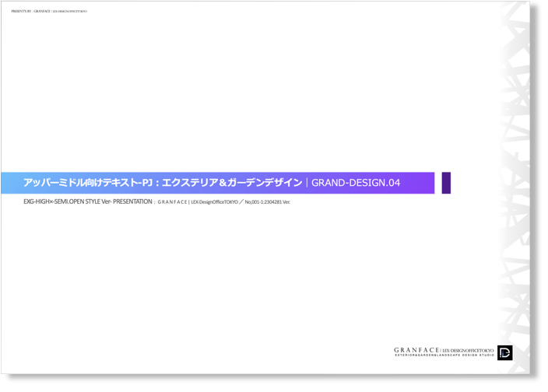The height and width of the screenshot is (392, 548).
Task: Click LEX-DESIGNOFFICETOKYO beside the bottom GRANFACE wordmark
Action: (x=468, y=351)
